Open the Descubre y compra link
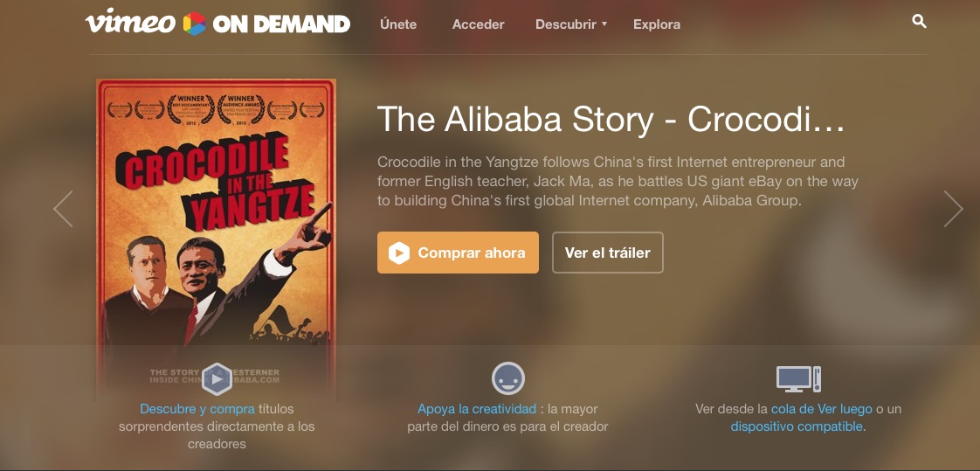This screenshot has height=471, width=980. coord(197,409)
